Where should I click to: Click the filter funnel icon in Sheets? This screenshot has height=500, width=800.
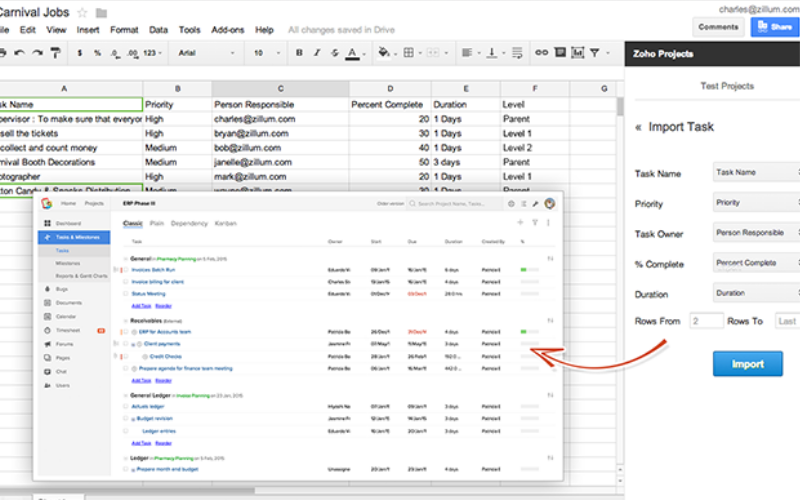coord(594,53)
